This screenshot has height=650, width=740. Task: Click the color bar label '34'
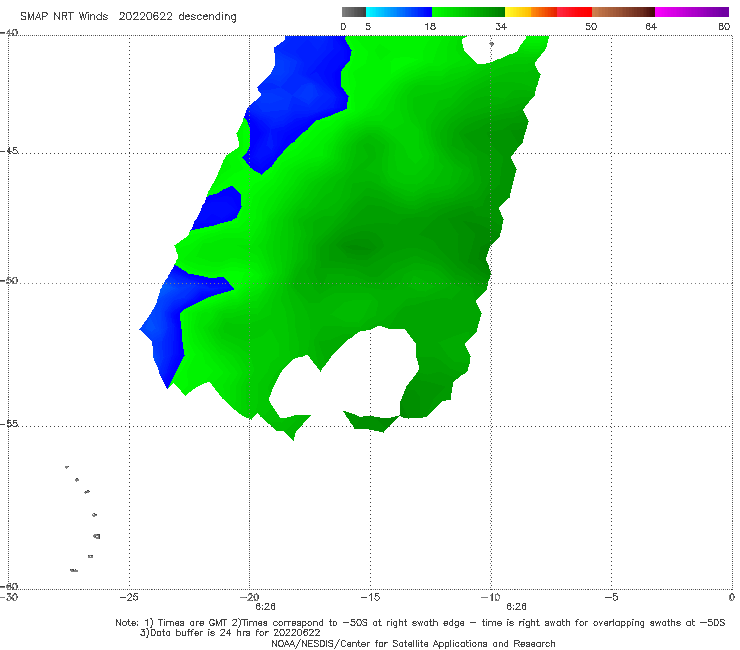[501, 26]
